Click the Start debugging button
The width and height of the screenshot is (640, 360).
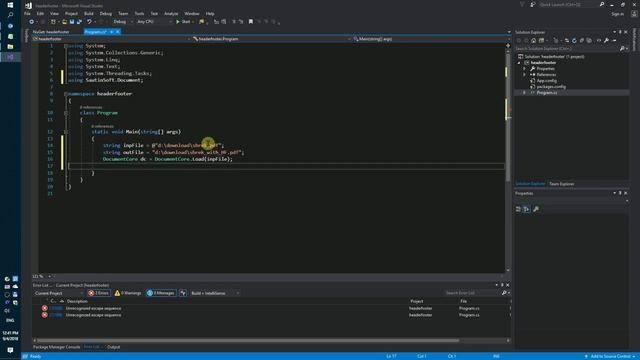click(183, 22)
